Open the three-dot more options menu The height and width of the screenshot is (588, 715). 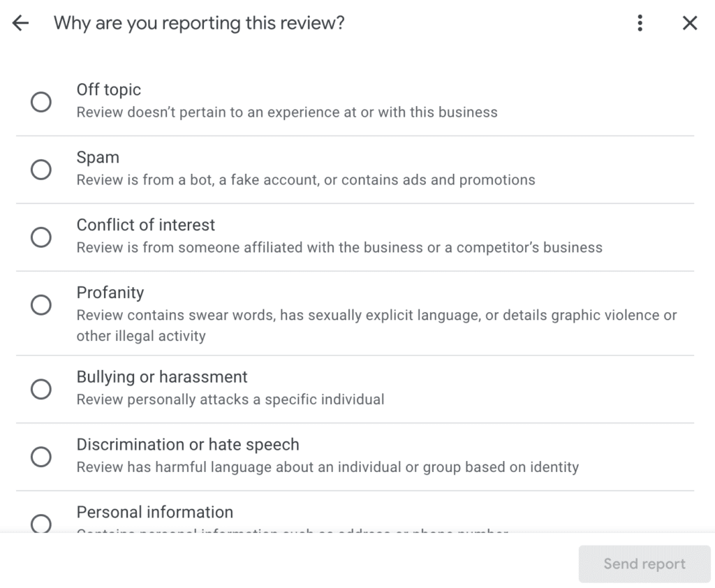pos(640,23)
